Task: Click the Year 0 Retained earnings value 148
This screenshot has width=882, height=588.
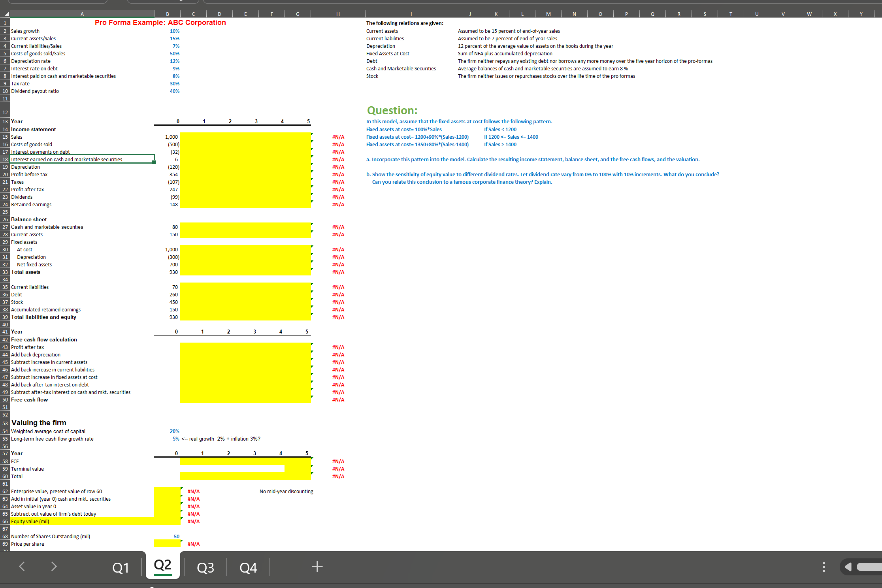Action: pyautogui.click(x=174, y=204)
